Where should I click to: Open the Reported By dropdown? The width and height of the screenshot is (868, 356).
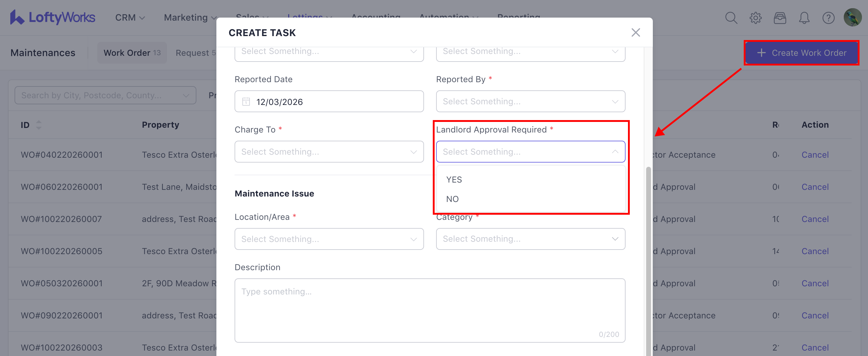pyautogui.click(x=530, y=102)
